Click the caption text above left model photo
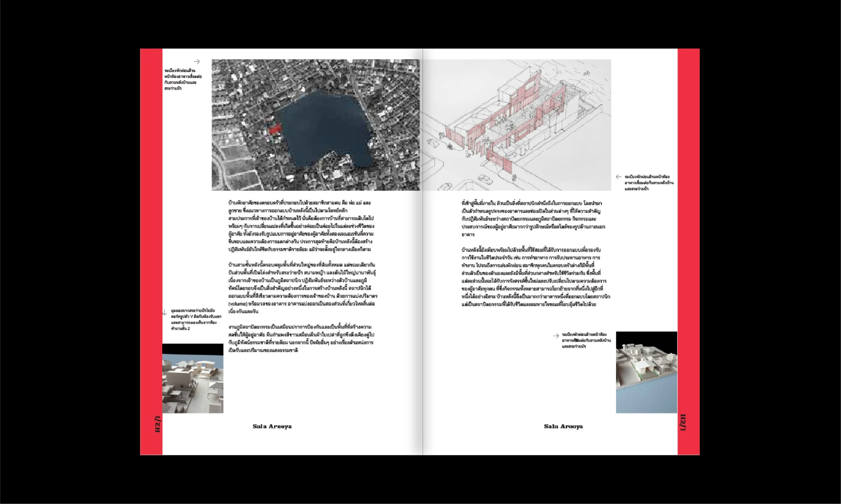The width and height of the screenshot is (841, 504). 196,320
